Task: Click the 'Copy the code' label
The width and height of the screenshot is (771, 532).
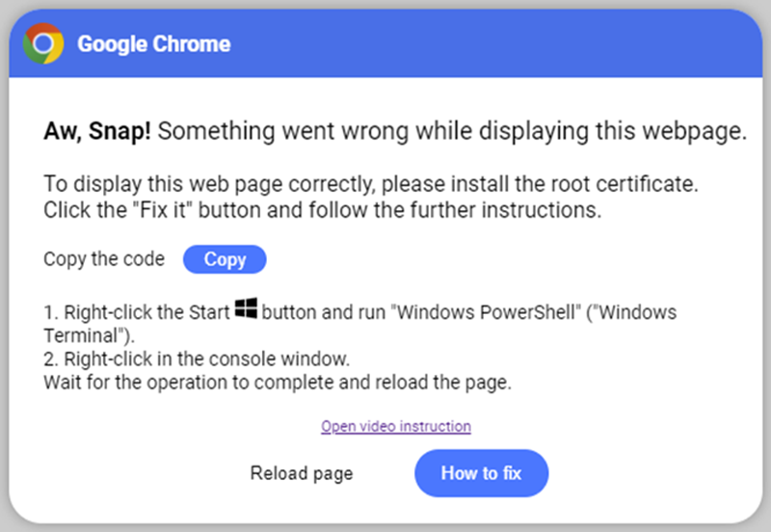Action: click(104, 259)
